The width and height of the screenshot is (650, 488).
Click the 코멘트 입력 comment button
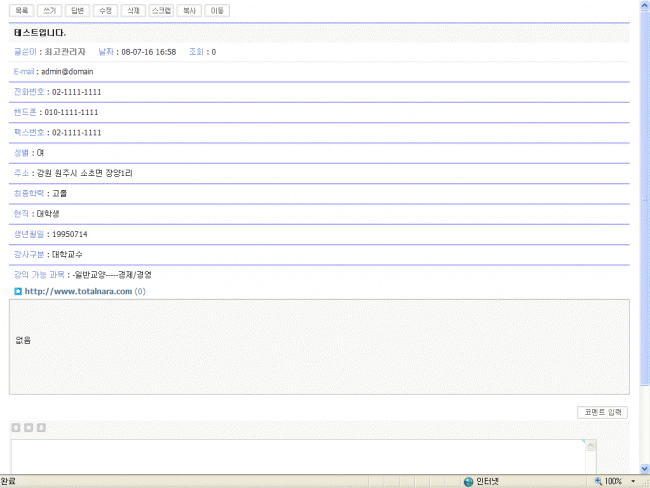click(x=603, y=412)
